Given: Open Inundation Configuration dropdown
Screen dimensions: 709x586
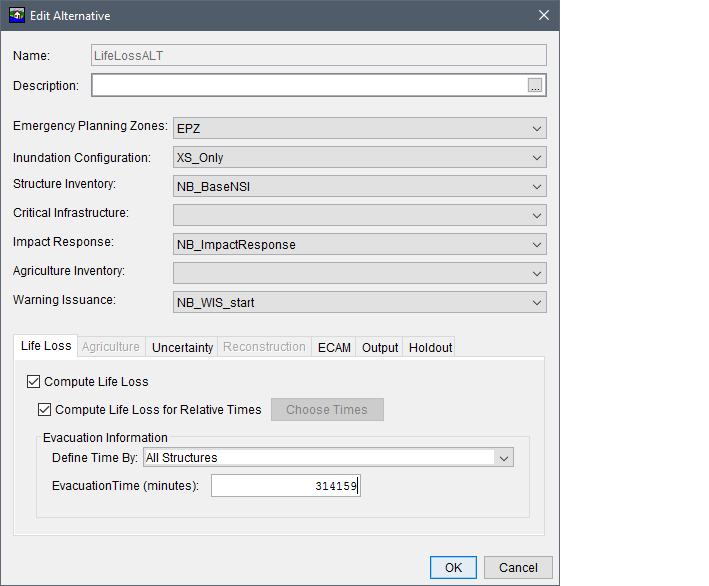Looking at the screenshot, I should pos(359,157).
